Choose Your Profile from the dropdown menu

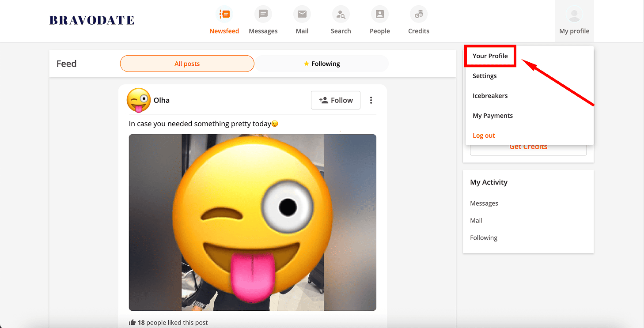(x=490, y=56)
